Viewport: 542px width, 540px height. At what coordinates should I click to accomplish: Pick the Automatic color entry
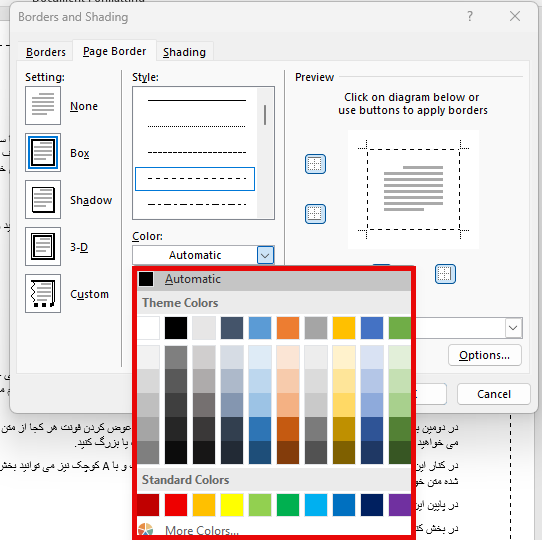pyautogui.click(x=274, y=279)
